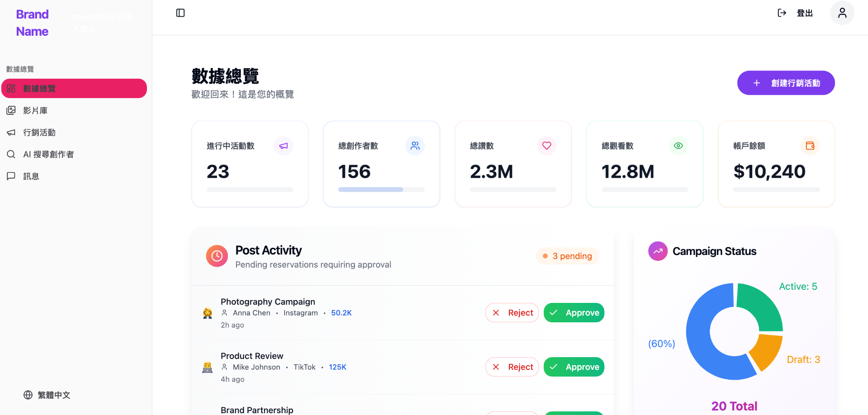Click the 訊息 chat bubble icon
The image size is (868, 415).
click(11, 176)
